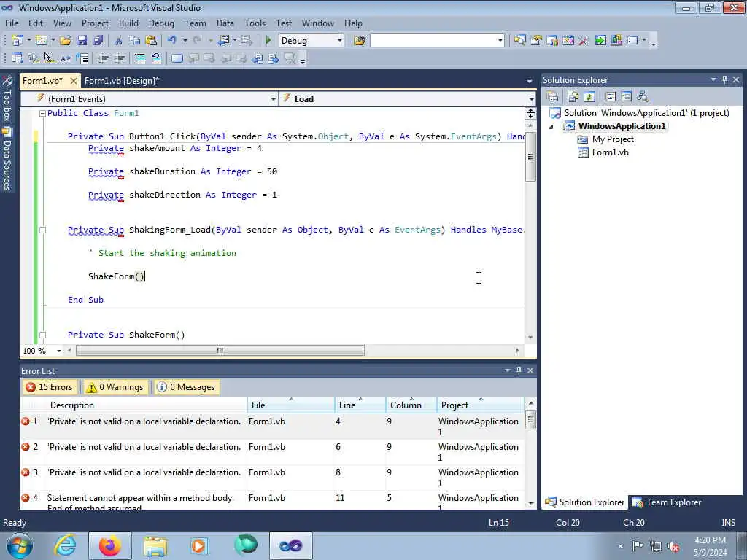Click the Paste clipboard icon
Screen dimensions: 747x560
151,41
